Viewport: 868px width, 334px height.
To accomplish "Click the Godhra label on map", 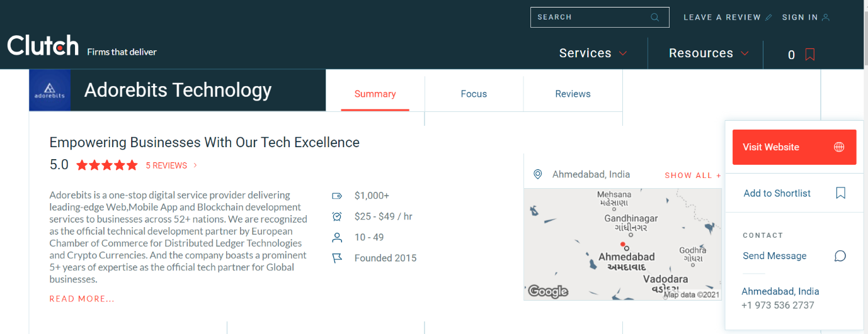I will click(692, 250).
